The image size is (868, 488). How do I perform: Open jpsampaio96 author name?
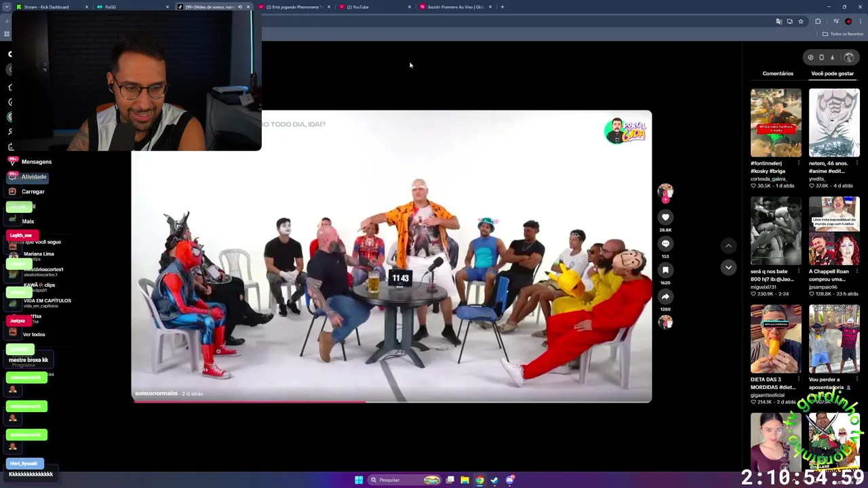823,287
